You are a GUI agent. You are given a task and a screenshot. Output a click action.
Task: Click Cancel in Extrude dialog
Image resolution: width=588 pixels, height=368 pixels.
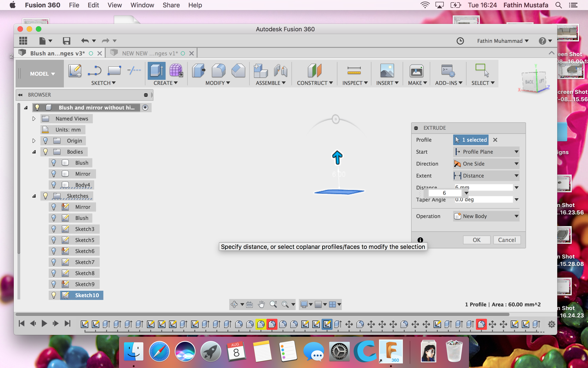(507, 240)
